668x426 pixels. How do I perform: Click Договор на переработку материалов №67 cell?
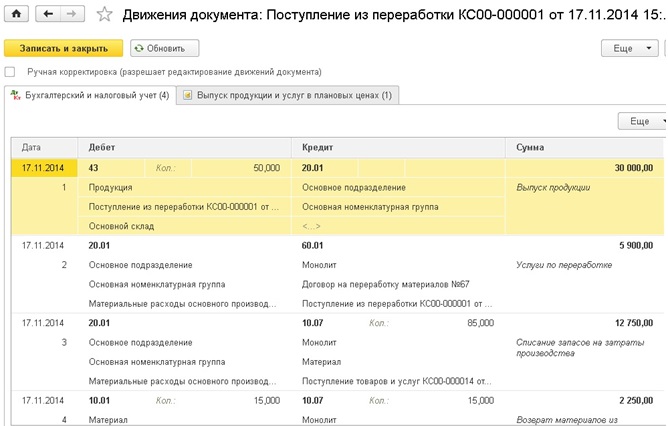[398, 284]
